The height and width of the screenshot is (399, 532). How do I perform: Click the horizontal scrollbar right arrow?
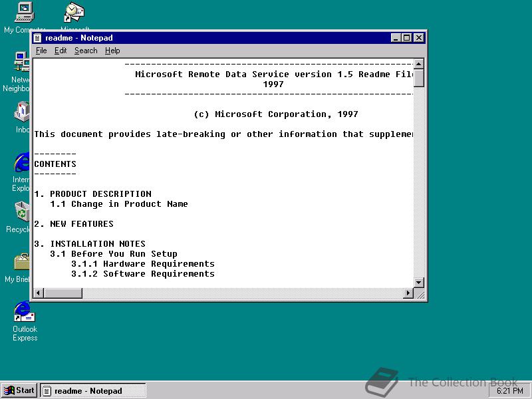pos(408,293)
